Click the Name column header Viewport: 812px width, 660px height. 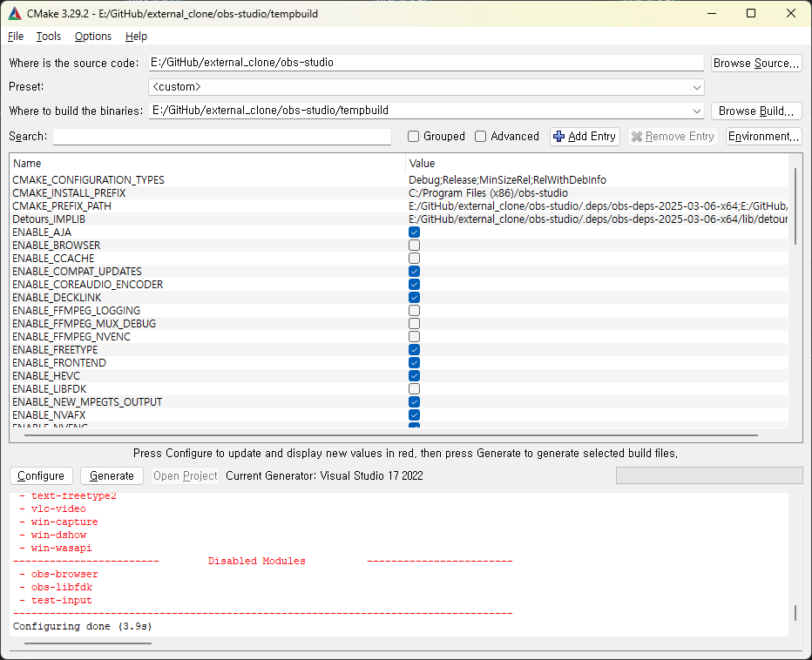207,163
